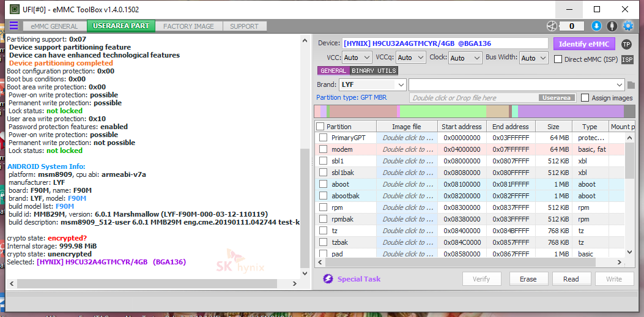This screenshot has height=317, width=644.
Task: Open the purple hamburger menu
Action: (x=13, y=26)
